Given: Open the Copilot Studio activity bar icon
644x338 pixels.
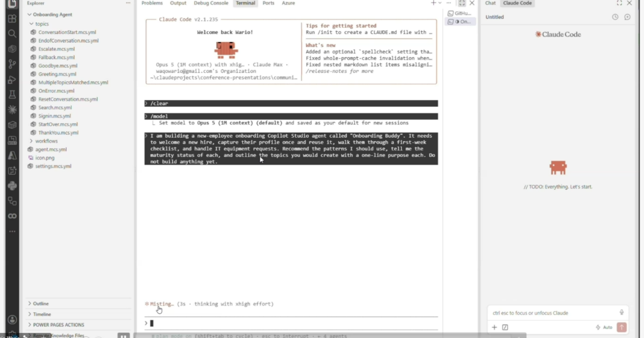Looking at the screenshot, I should pos(13,49).
